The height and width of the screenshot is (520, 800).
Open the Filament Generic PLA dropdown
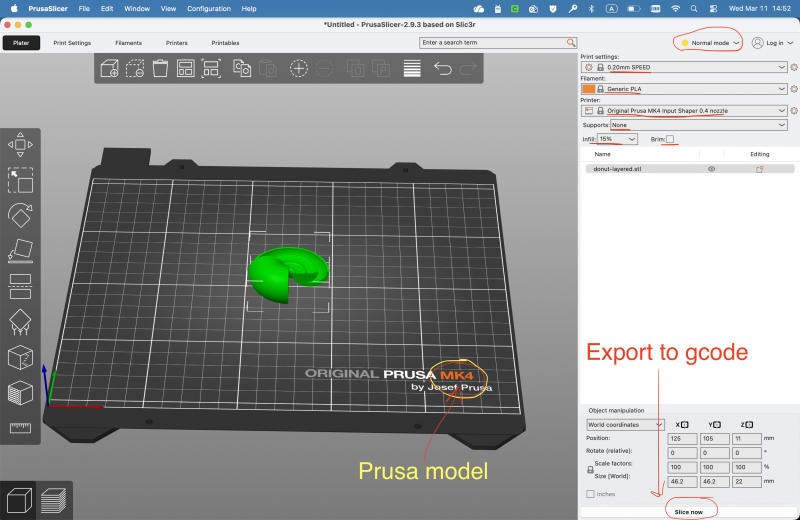[x=684, y=89]
